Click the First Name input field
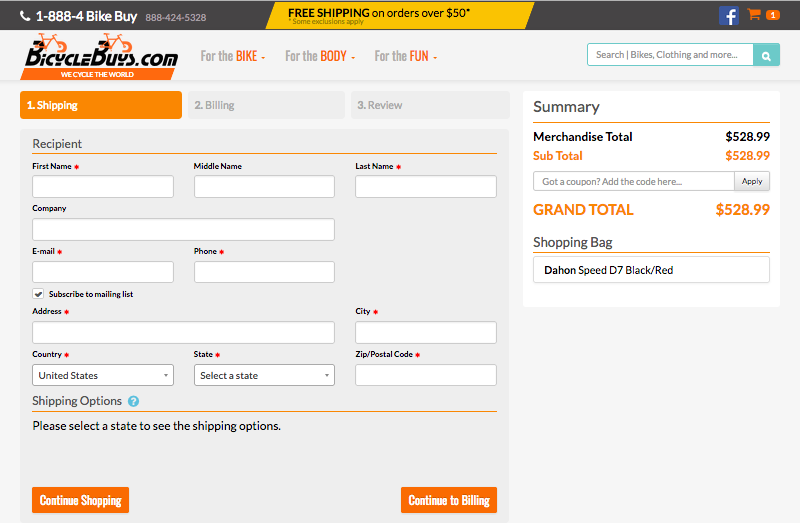The height and width of the screenshot is (523, 800). pos(103,187)
